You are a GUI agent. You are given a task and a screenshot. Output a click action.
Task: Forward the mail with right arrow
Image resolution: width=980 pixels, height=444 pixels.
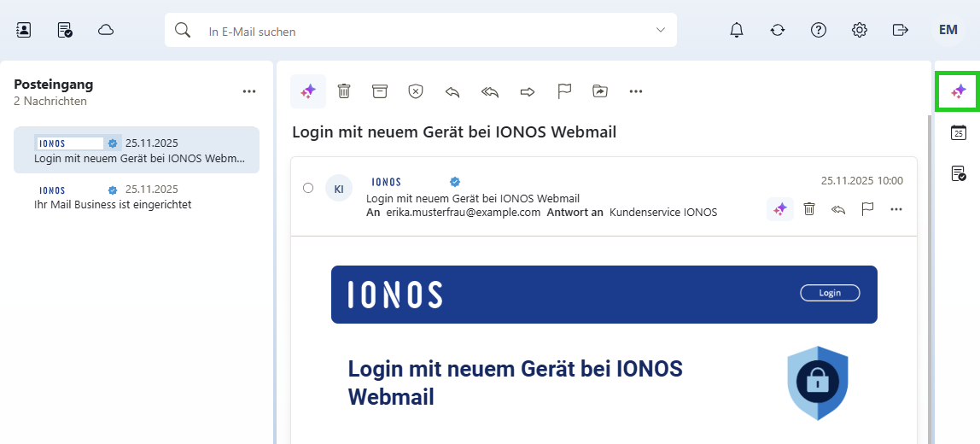(528, 92)
